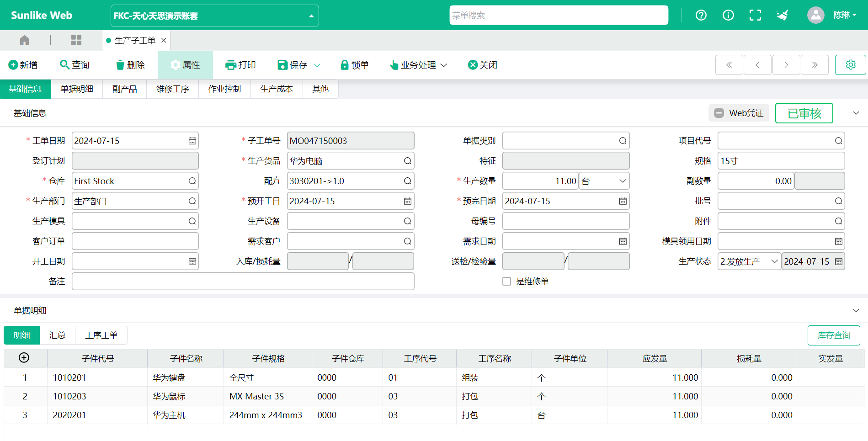
Task: Select the 工序工单 tab
Action: coord(101,335)
